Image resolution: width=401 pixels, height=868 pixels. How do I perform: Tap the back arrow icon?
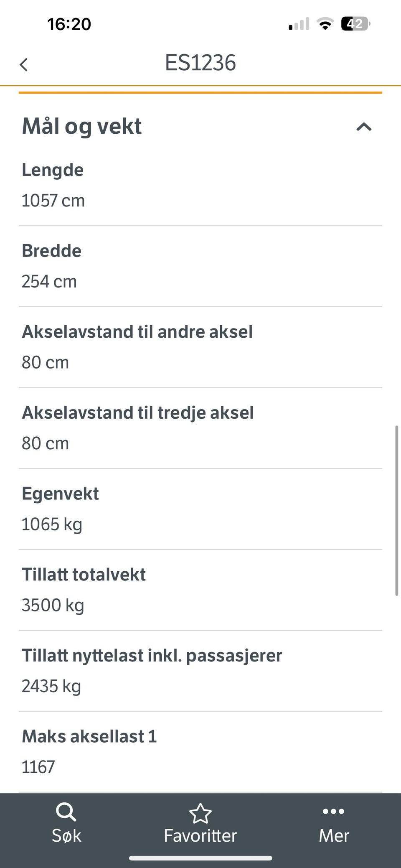click(x=24, y=65)
